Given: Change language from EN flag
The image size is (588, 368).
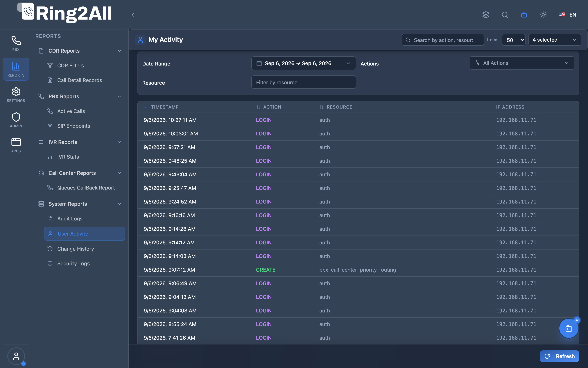Looking at the screenshot, I should click(568, 15).
